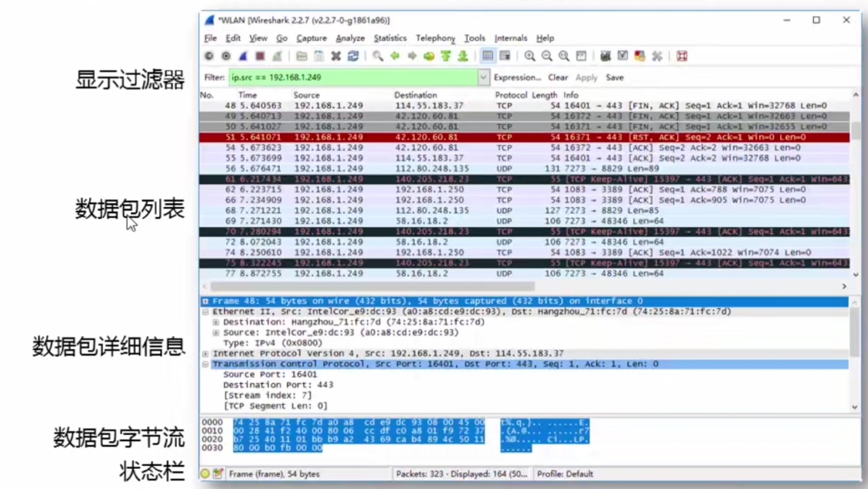Viewport: 868px width, 489px height.
Task: Jump to first packet (up arrow)
Action: tap(446, 56)
